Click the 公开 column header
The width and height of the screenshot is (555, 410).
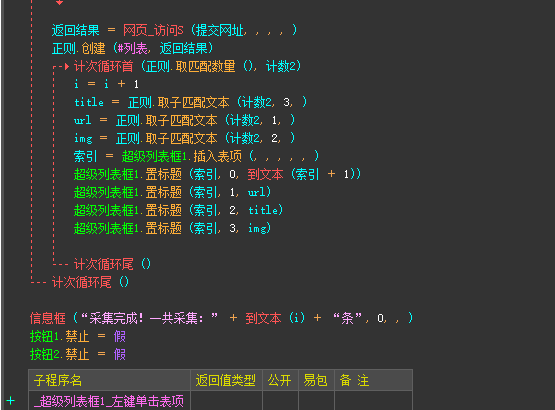tap(280, 380)
